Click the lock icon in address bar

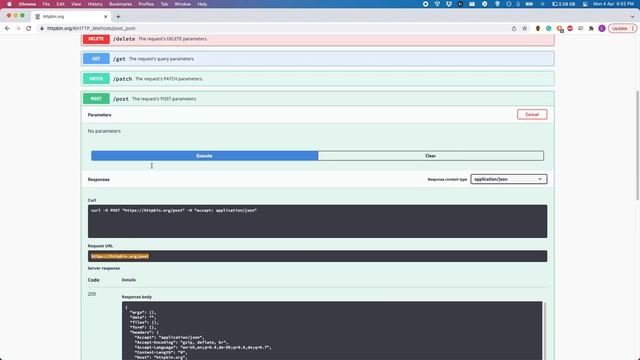(x=42, y=28)
